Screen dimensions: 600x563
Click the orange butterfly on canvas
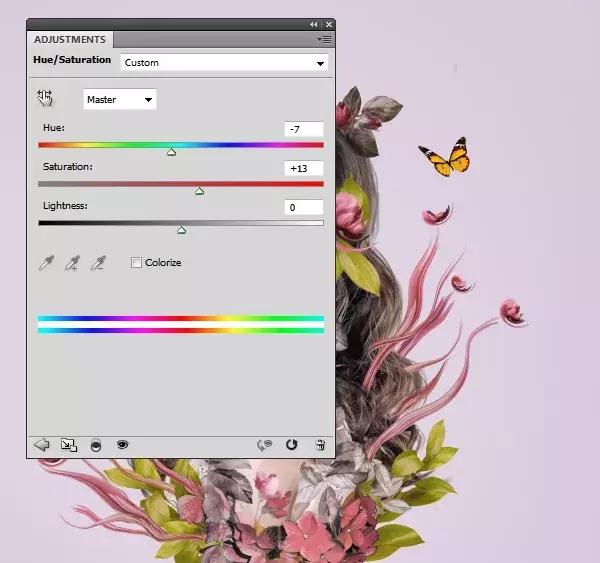tap(446, 157)
